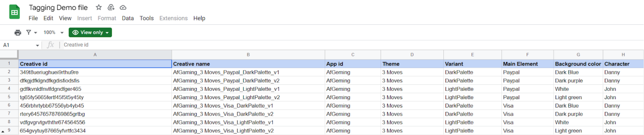Select Dark purple cell in row 3
The width and height of the screenshot is (644, 135).
[x=578, y=81]
